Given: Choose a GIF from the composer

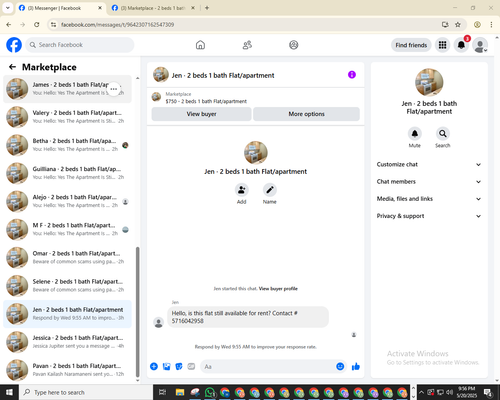Looking at the screenshot, I should point(191,367).
